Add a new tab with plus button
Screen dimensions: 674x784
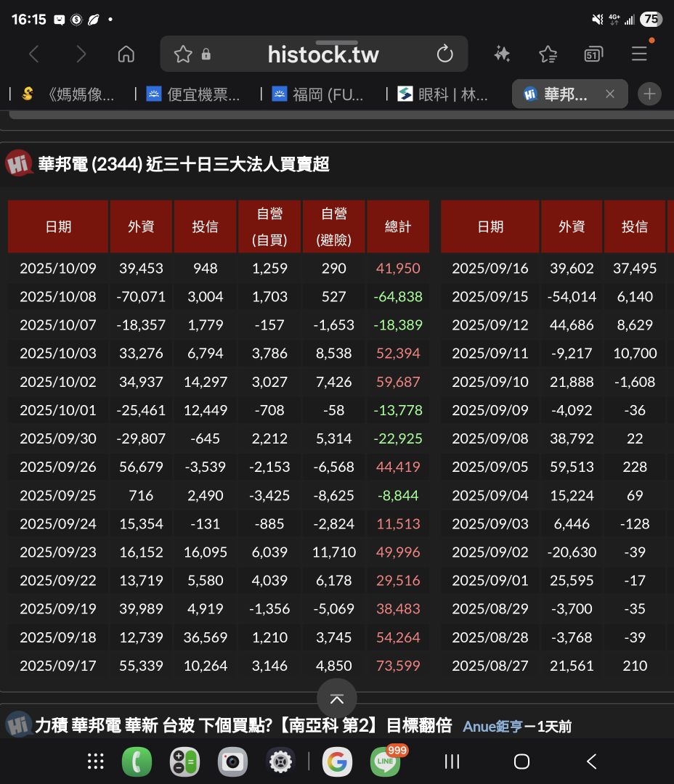[x=649, y=94]
